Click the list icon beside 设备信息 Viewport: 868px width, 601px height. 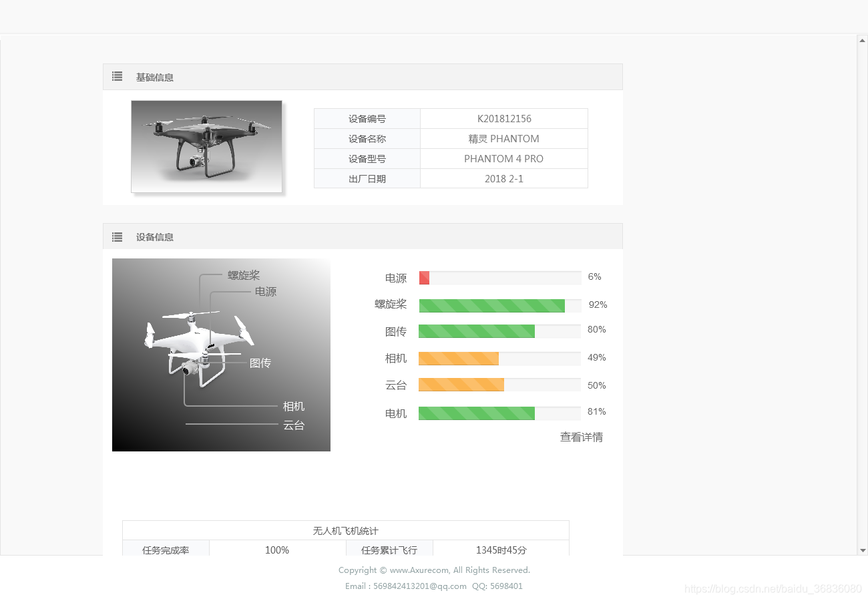click(118, 237)
